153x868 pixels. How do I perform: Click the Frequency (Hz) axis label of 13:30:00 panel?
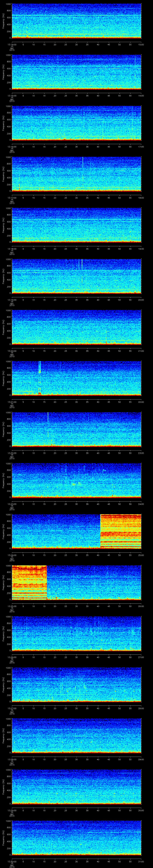[x=3, y=838]
